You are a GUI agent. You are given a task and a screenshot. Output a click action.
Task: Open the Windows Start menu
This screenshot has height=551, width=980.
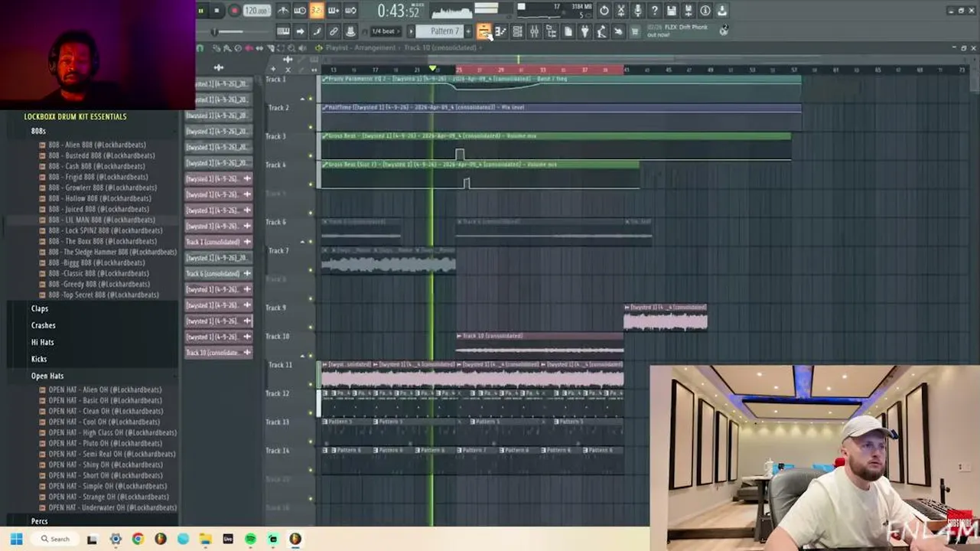pos(16,539)
